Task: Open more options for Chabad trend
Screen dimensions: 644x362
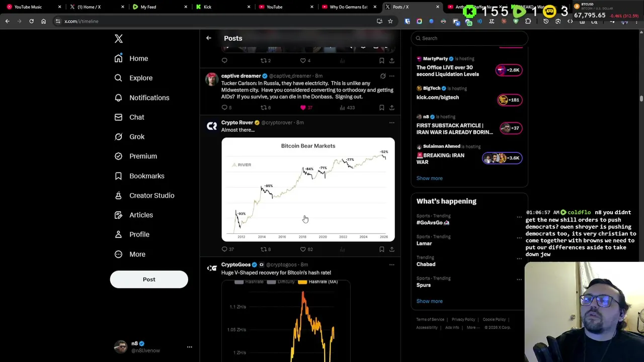Action: tap(519, 258)
